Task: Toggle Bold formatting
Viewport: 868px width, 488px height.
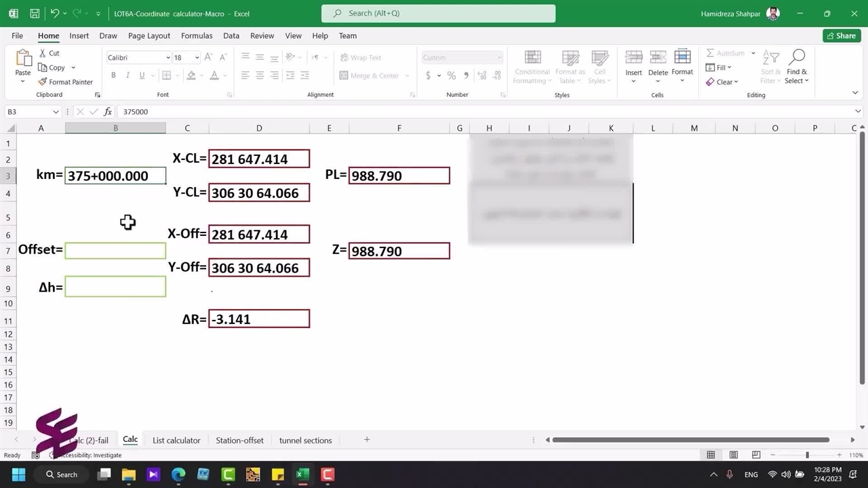Action: [113, 75]
